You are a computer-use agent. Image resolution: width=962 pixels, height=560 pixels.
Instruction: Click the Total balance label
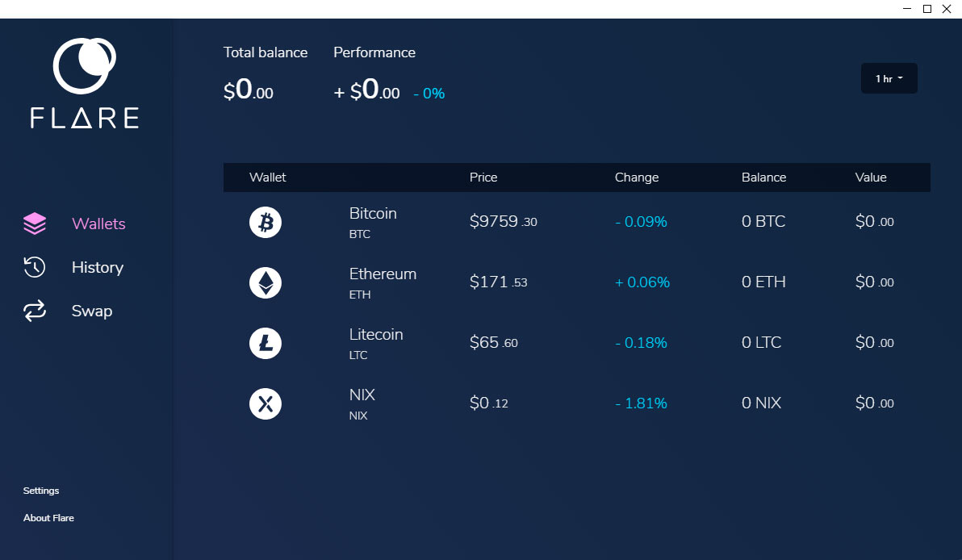click(266, 52)
